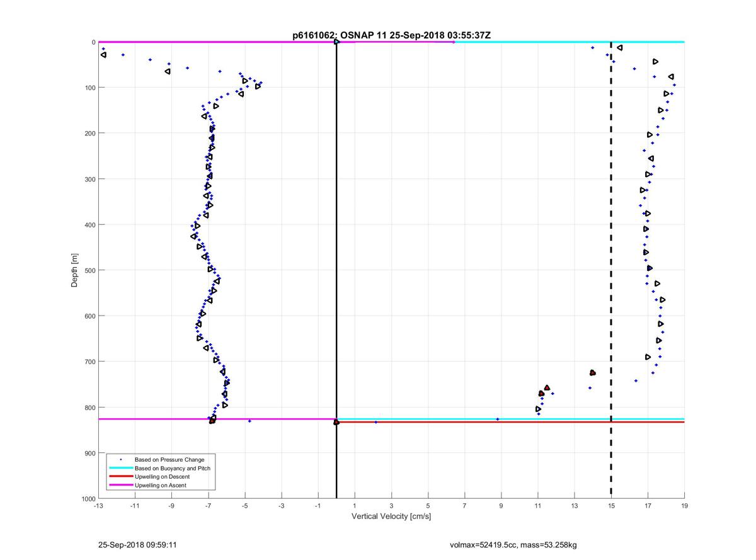The height and width of the screenshot is (560, 756).
Task: Click the dashed vertical line at 15 cm/s
Action: tap(611, 270)
